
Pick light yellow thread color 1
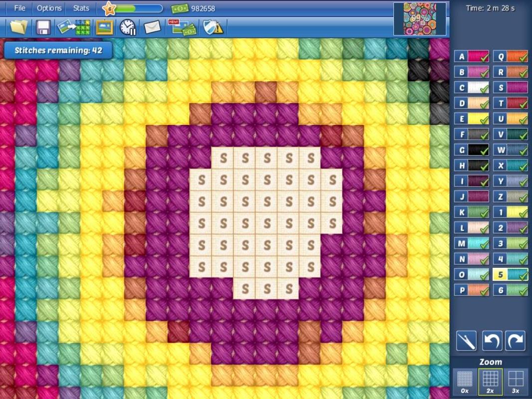pyautogui.click(x=510, y=212)
